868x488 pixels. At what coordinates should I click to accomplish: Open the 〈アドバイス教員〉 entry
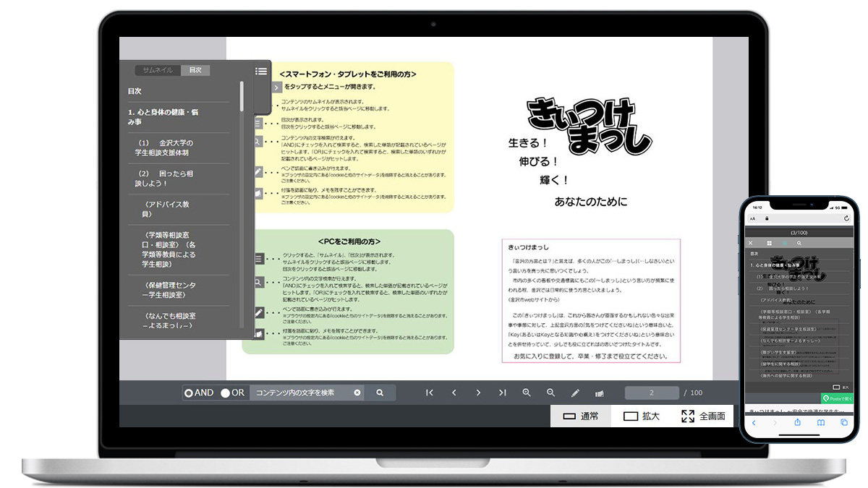[x=166, y=210]
